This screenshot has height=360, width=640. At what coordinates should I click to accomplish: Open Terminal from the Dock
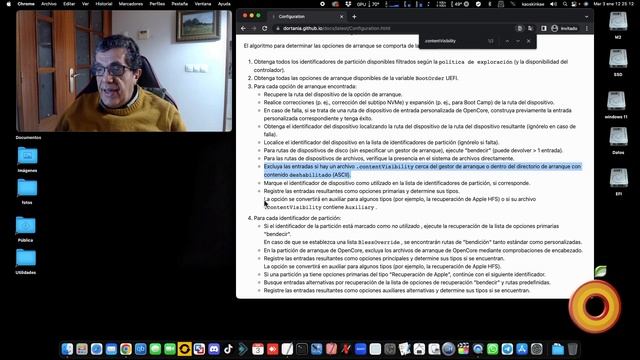click(x=302, y=349)
